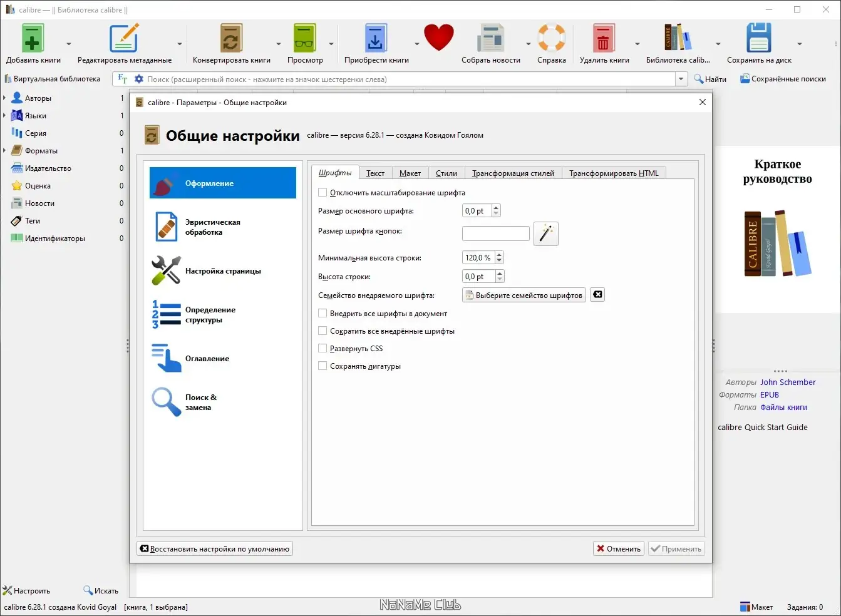The height and width of the screenshot is (616, 841).
Task: Toggle Сохранять лигатуры checkbox
Action: 322,366
